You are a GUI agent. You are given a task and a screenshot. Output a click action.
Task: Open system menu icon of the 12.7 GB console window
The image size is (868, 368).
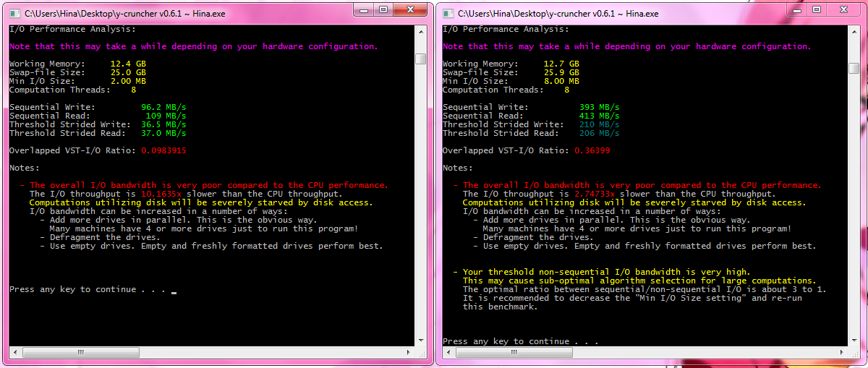(448, 13)
